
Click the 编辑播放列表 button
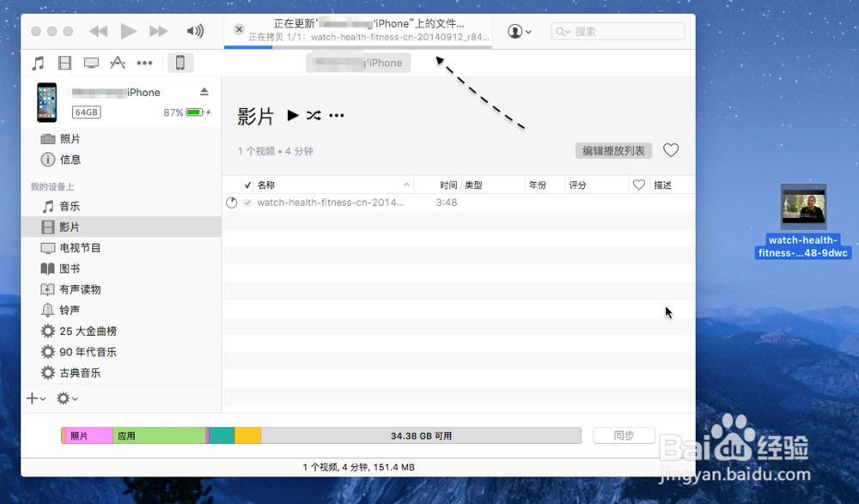click(613, 150)
